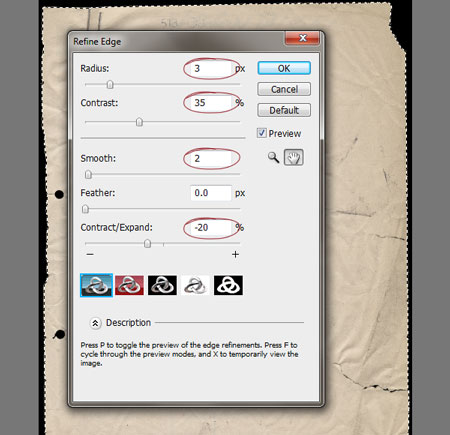Confirm with the OK button

(284, 68)
